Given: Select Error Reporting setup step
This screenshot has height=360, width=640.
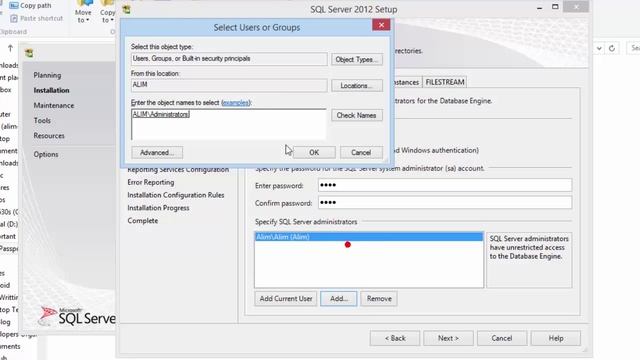Looking at the screenshot, I should 151,182.
